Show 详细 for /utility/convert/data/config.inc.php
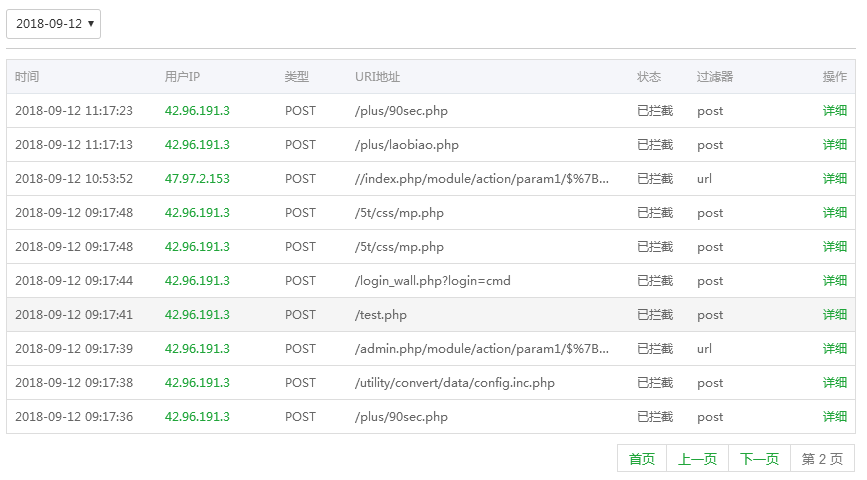The image size is (867, 480). click(834, 383)
